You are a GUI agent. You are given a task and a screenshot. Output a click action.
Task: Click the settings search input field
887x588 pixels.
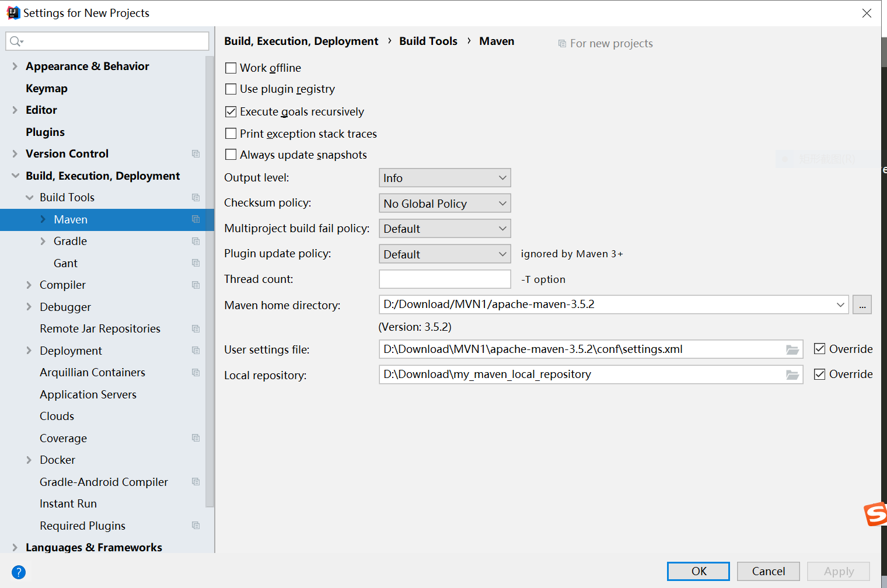pyautogui.click(x=107, y=41)
